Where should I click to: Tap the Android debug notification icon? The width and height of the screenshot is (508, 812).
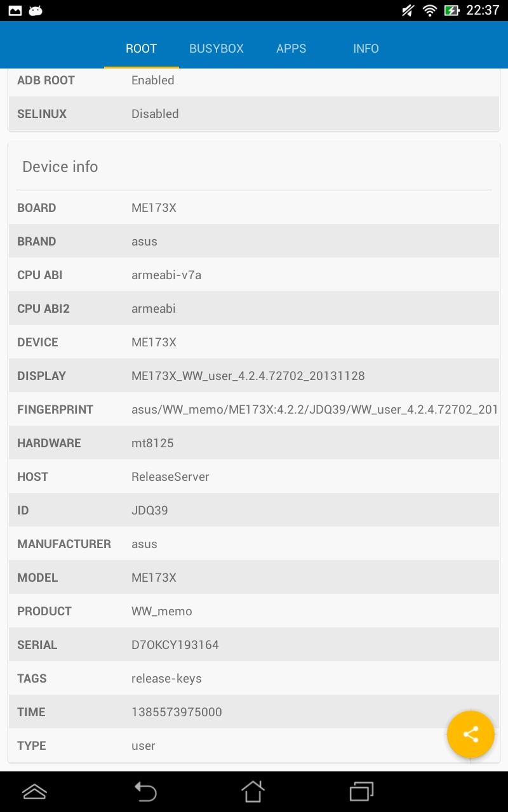pos(36,10)
